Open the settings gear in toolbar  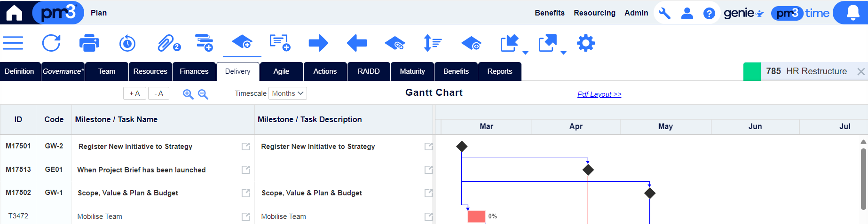[586, 43]
